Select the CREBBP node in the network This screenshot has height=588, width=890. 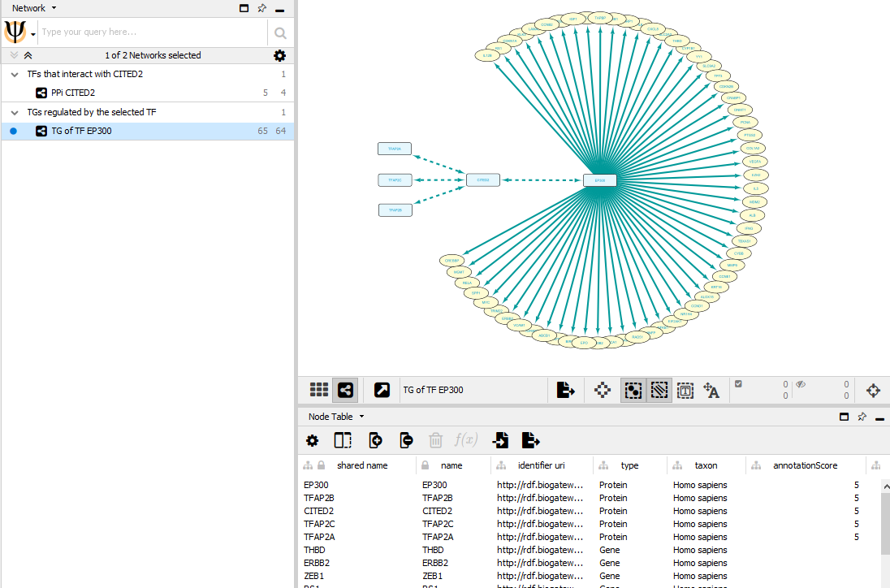[x=451, y=261]
